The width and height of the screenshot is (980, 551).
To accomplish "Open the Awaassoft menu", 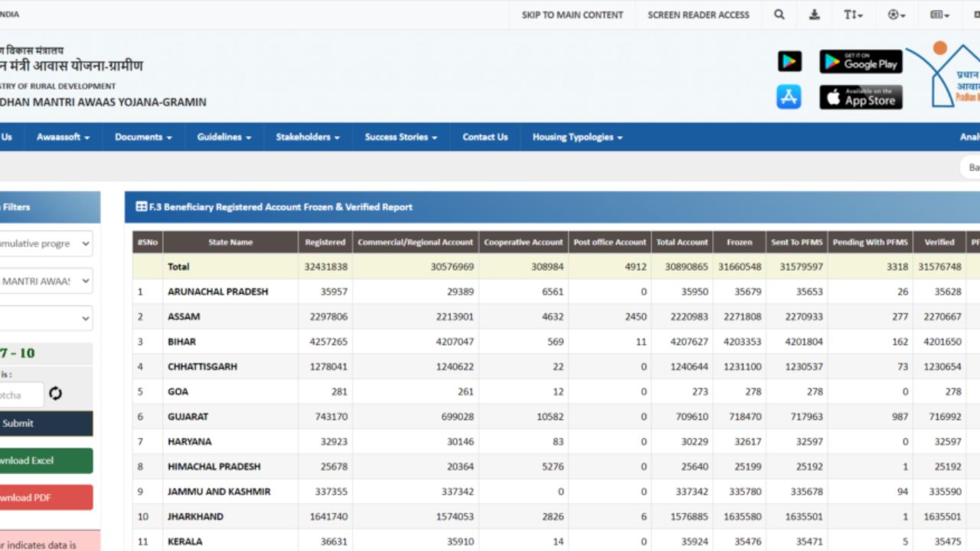I will (x=63, y=137).
